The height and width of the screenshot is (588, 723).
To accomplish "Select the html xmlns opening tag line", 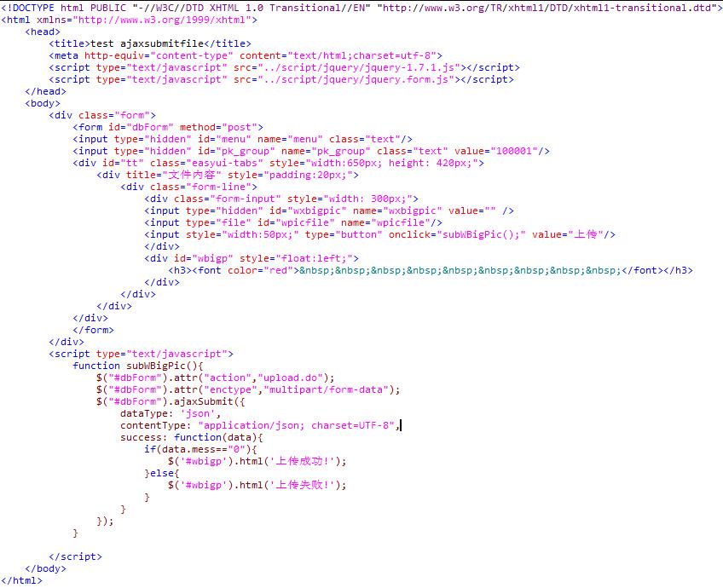I will tap(129, 20).
